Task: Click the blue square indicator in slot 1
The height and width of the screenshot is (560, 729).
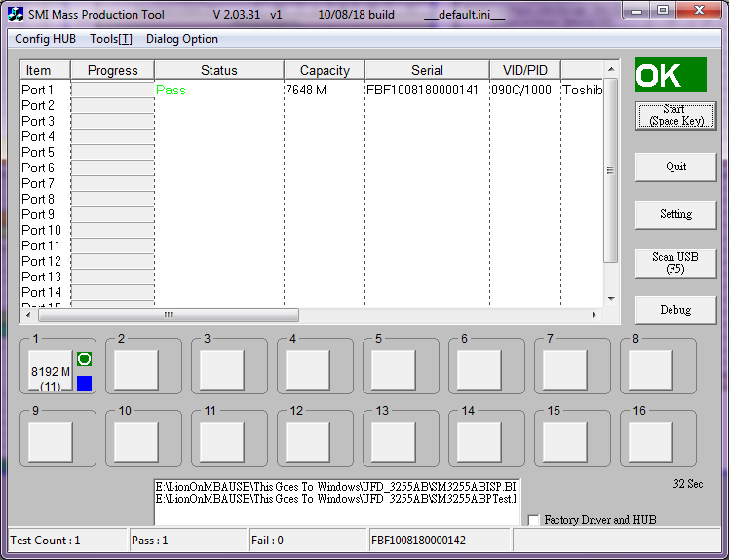Action: tap(84, 383)
